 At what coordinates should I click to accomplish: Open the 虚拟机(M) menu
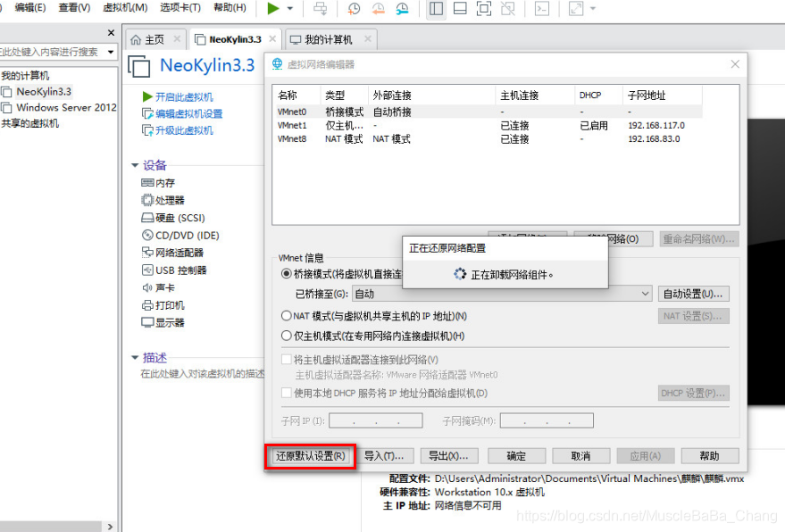(125, 7)
